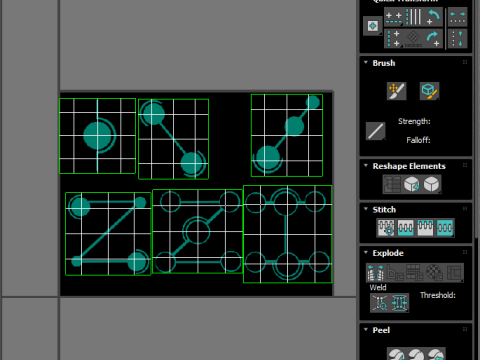480x360 pixels.
Task: Select the UV island with two connected filled circles
Action: coord(173,139)
